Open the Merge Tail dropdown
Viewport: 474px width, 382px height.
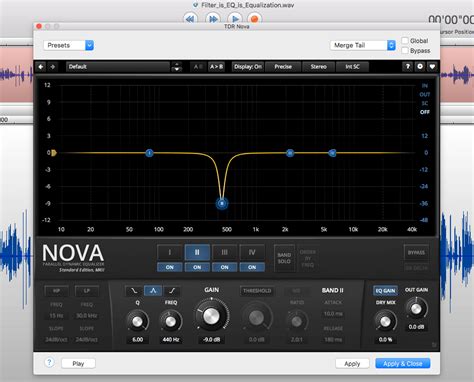363,45
